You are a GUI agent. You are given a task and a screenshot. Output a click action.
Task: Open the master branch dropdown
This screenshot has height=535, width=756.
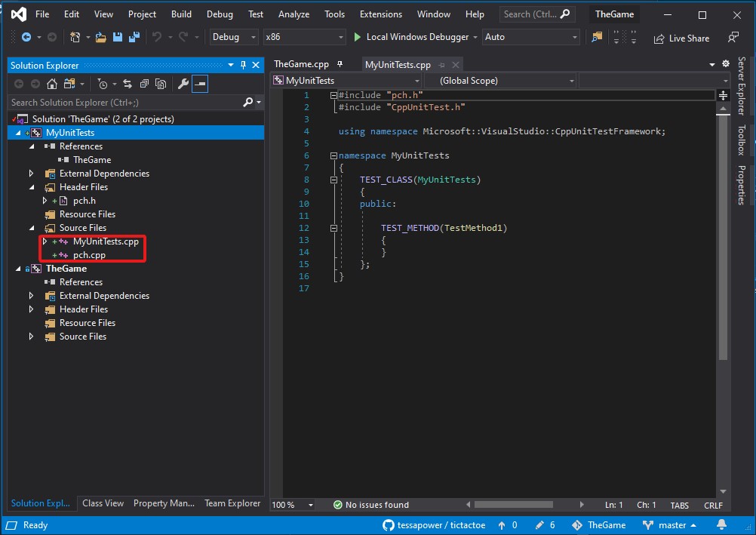pyautogui.click(x=671, y=524)
